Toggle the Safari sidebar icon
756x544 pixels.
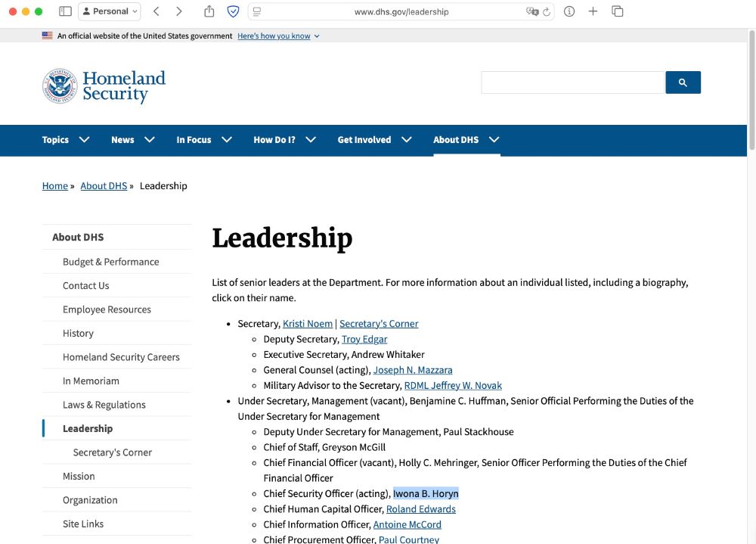coord(65,11)
